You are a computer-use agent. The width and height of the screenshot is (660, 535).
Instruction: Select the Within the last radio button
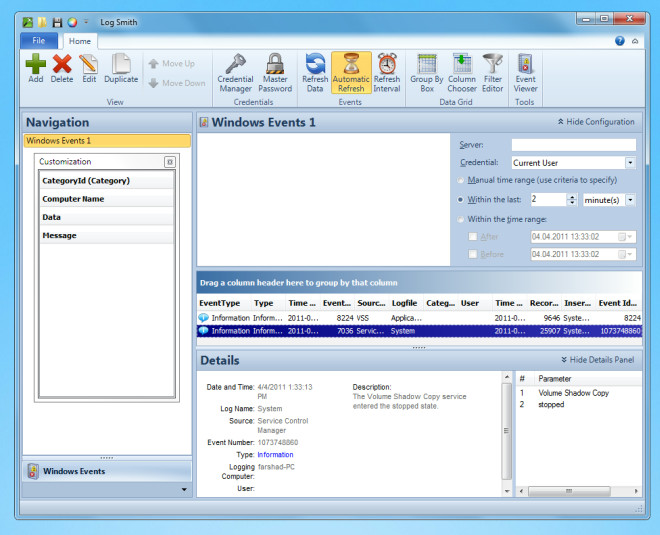(x=461, y=200)
